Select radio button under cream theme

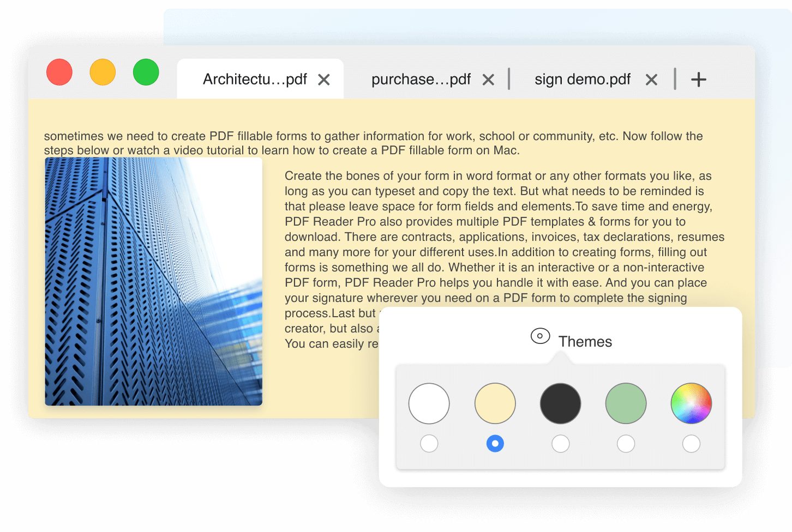[495, 444]
